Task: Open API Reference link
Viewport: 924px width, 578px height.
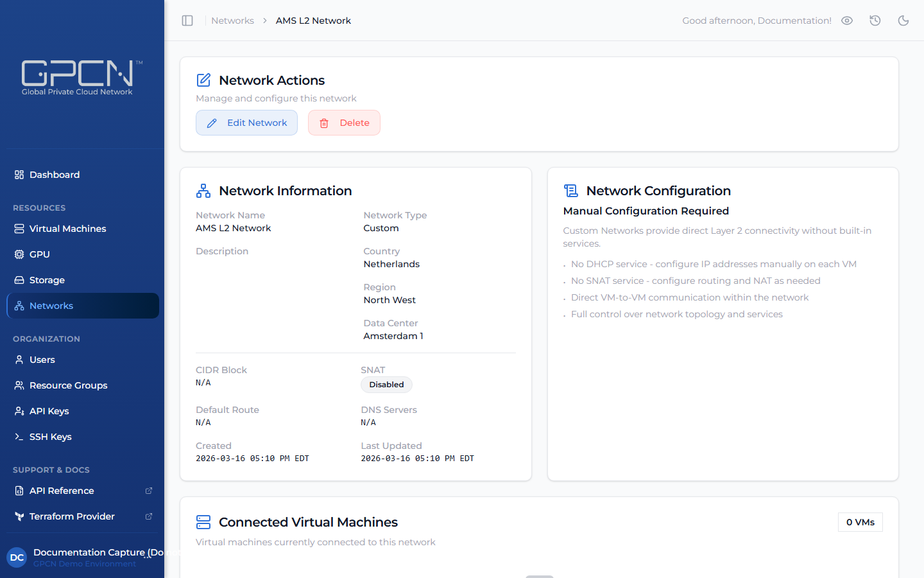Action: click(x=83, y=491)
